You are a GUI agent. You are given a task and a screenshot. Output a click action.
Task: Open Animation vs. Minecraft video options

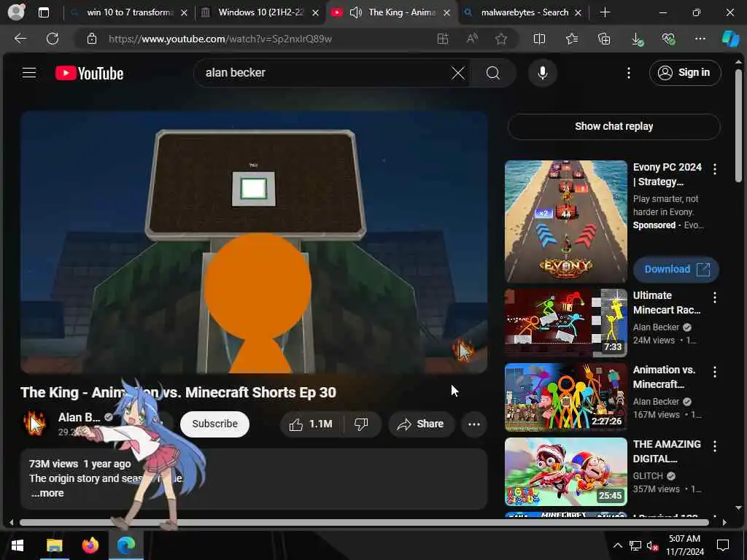coord(715,372)
